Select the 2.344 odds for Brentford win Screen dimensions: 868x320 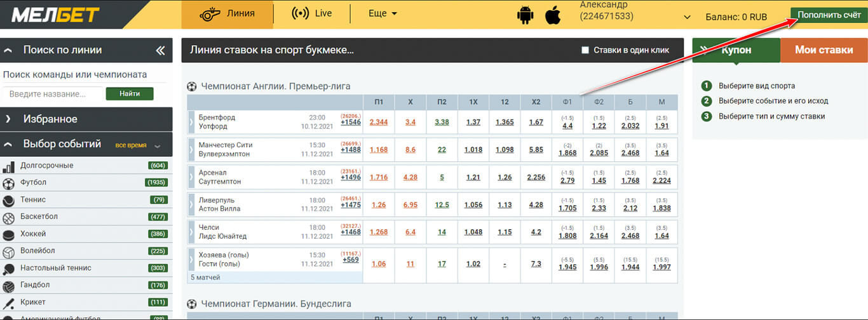pyautogui.click(x=379, y=122)
